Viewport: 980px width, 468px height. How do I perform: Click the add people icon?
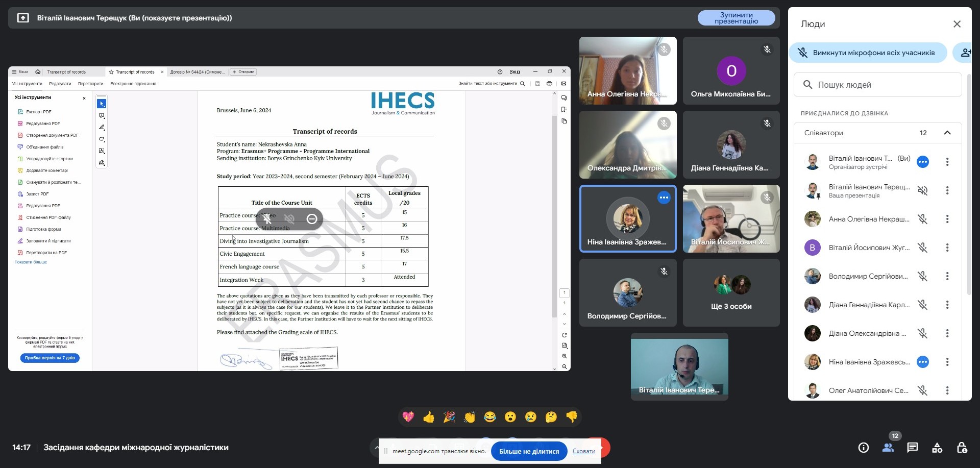pos(965,53)
